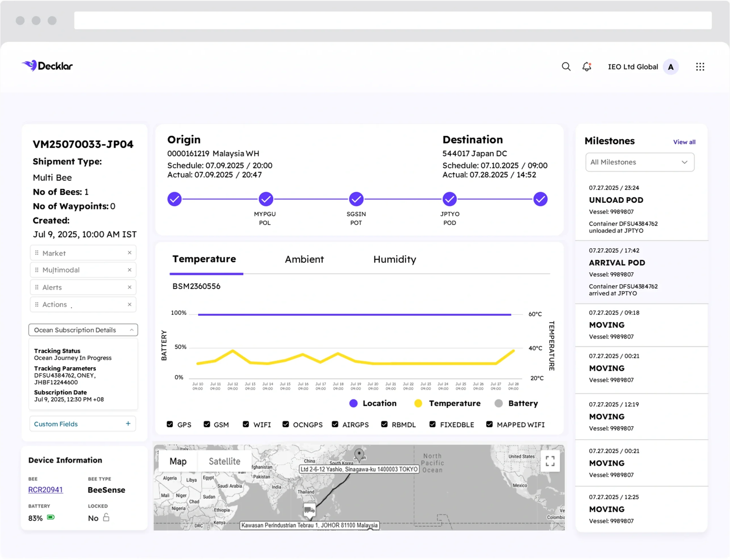Click the JPTYO POD checkpoint
This screenshot has height=560, width=730.
449,199
